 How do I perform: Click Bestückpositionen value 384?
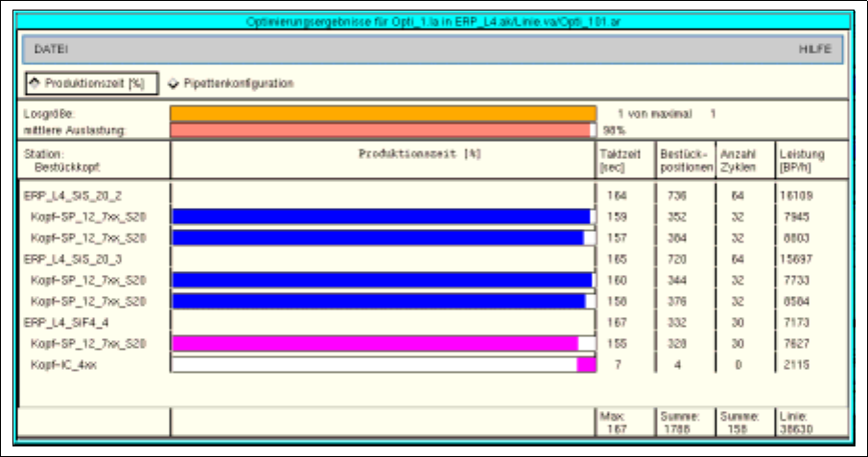(x=676, y=238)
